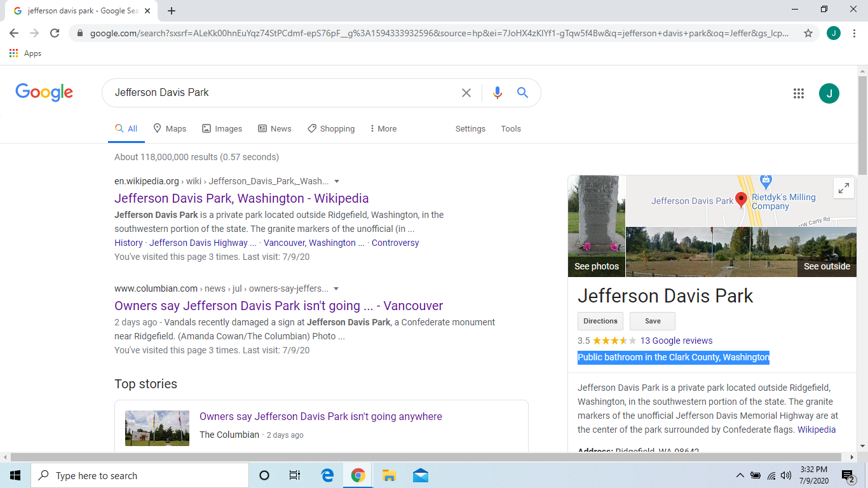Click the red map pin for the park
Viewport: 868px width, 488px height.
[x=741, y=200]
